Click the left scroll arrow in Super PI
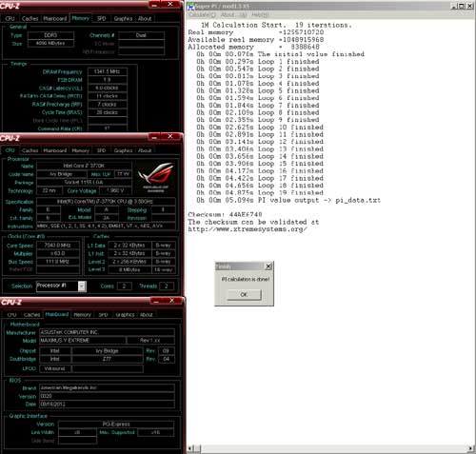The width and height of the screenshot is (476, 454). point(189,448)
